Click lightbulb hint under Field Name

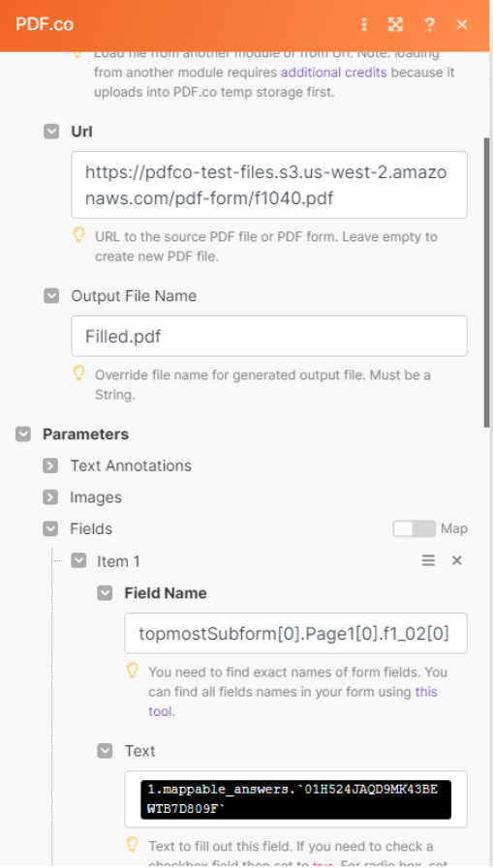[x=132, y=671]
